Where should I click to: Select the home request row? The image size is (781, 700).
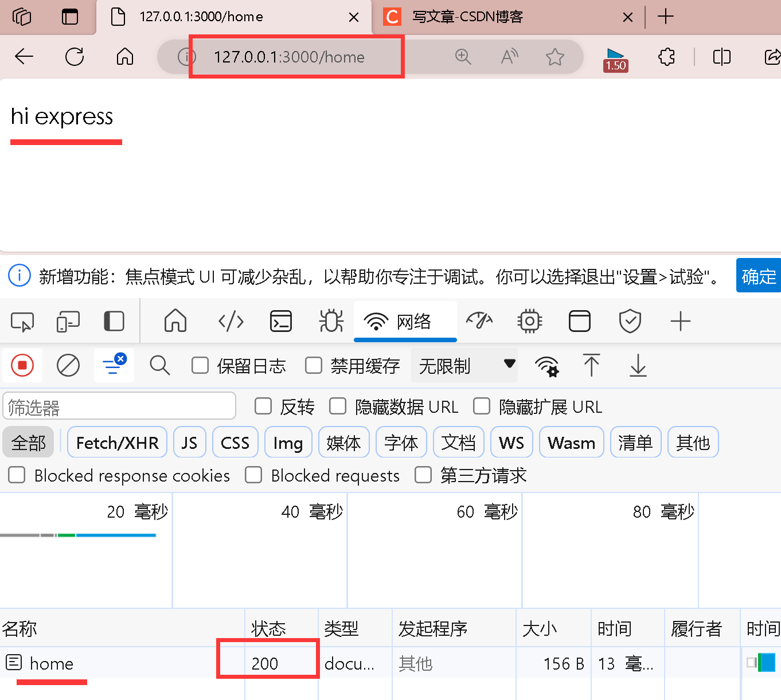pyautogui.click(x=390, y=663)
